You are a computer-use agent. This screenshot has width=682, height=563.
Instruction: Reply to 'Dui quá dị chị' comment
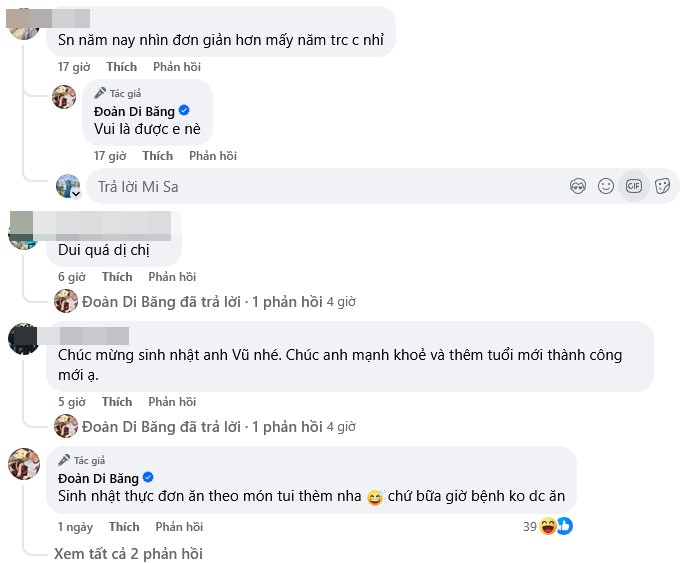172,277
